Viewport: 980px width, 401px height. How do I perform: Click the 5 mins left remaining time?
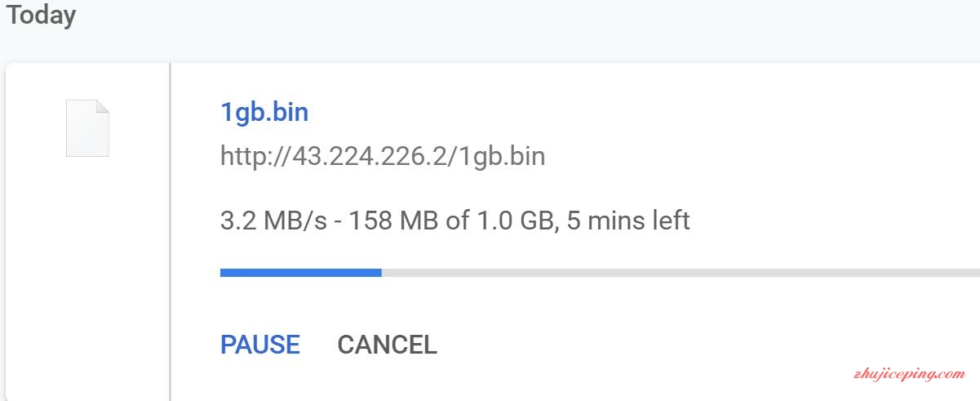(x=628, y=221)
